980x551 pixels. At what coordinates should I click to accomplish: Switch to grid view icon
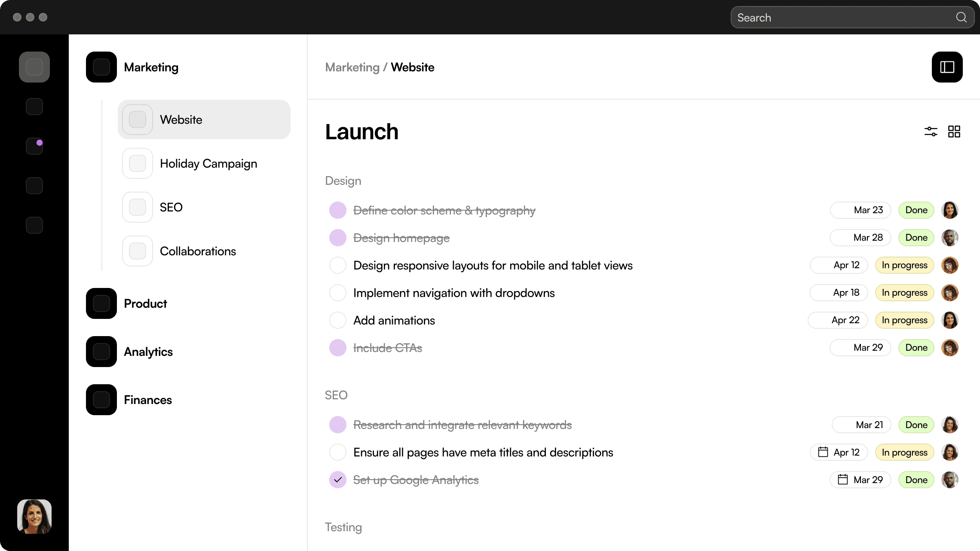(x=954, y=132)
